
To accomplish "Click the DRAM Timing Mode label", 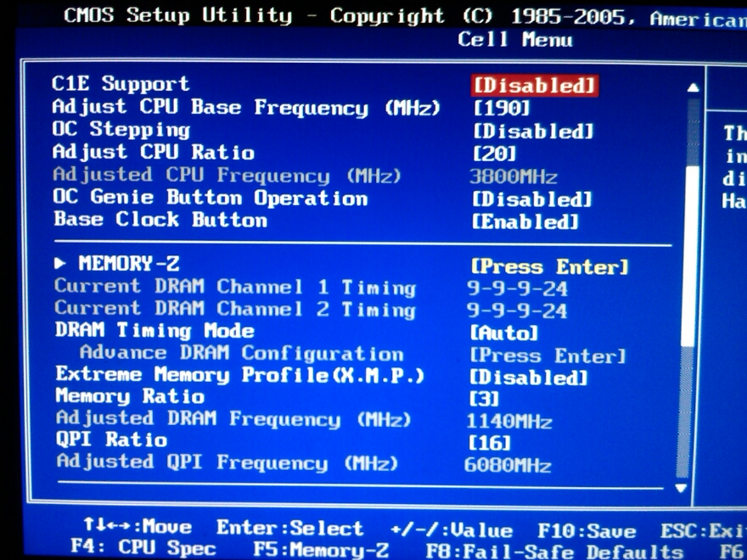I will [154, 330].
